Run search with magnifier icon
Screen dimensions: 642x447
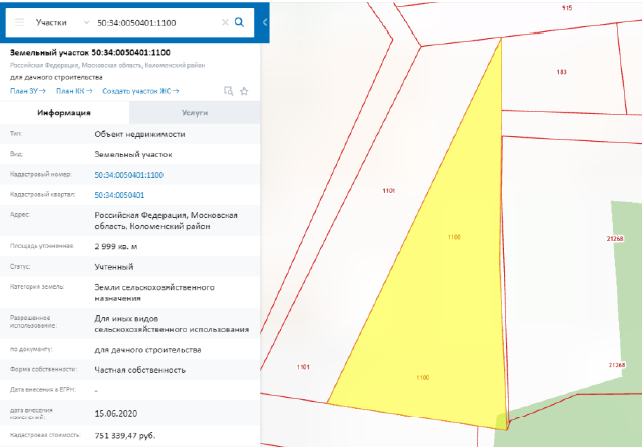(x=239, y=21)
